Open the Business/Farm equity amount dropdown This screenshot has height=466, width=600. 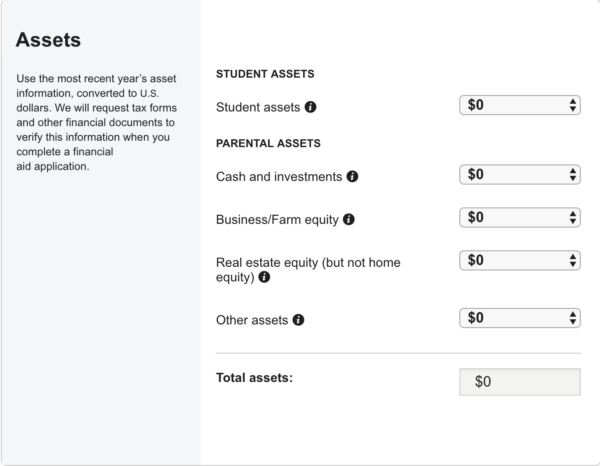(x=520, y=217)
